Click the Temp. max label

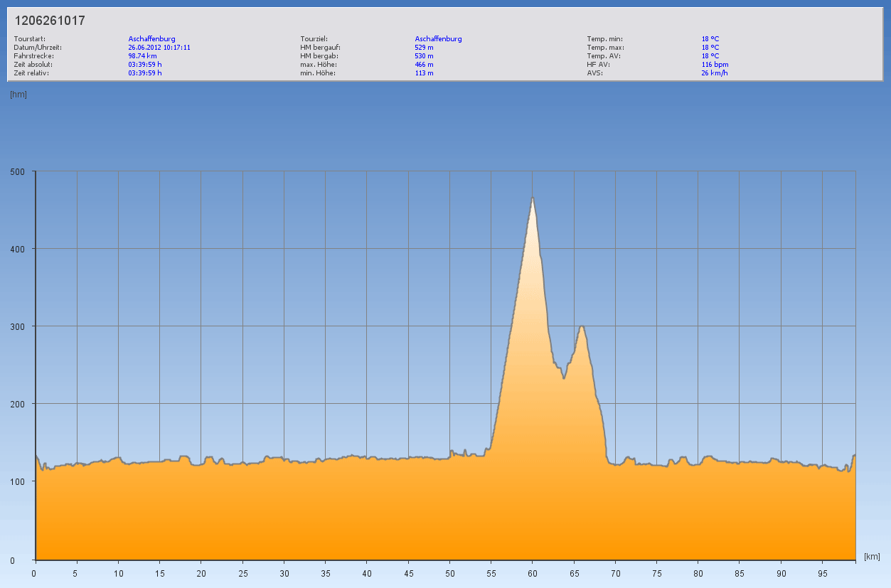[x=602, y=47]
